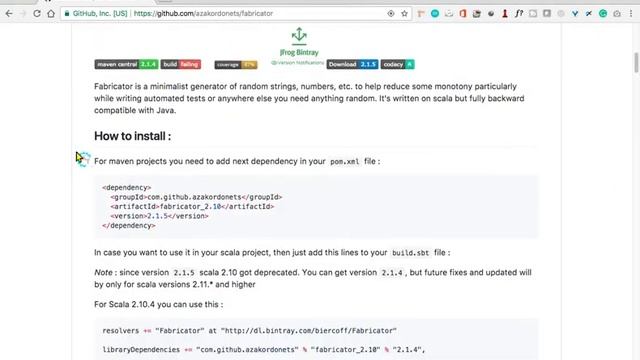Click the coverage percentage badge
This screenshot has width=640, height=360.
point(236,64)
